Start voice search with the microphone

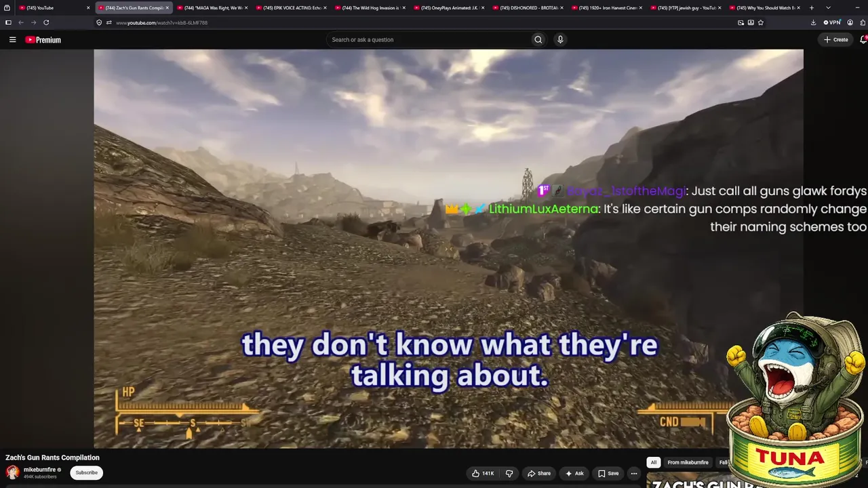(560, 40)
